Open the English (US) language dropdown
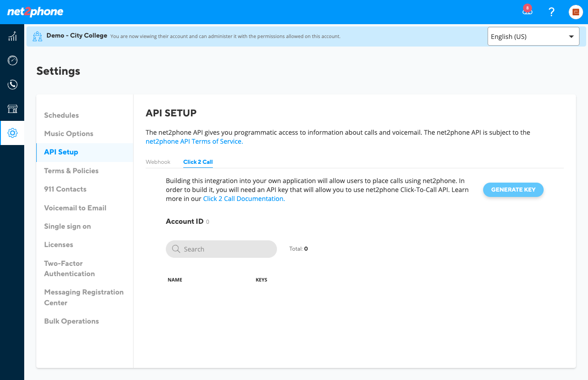588x380 pixels. [x=533, y=36]
